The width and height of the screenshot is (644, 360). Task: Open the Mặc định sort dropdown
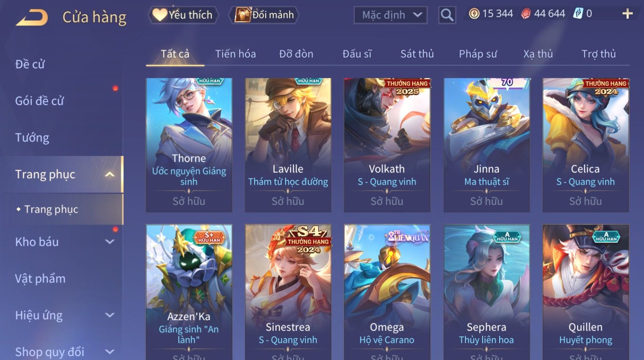[391, 15]
